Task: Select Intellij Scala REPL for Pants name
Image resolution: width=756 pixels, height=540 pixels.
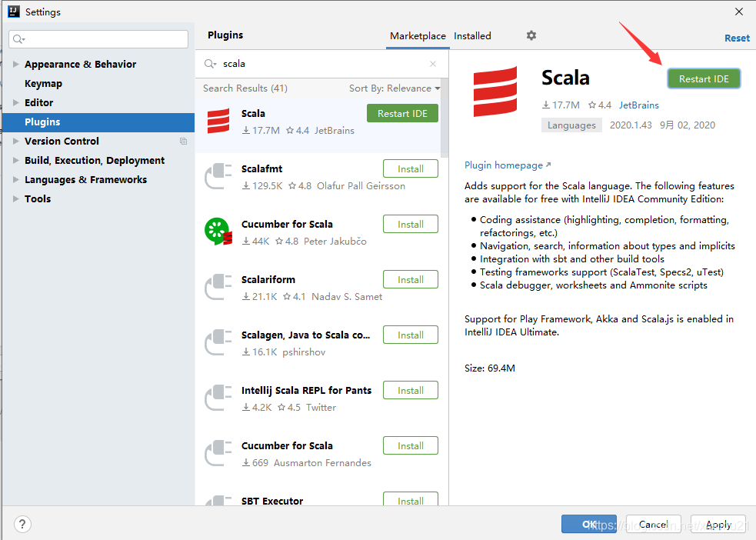Action: click(x=306, y=391)
